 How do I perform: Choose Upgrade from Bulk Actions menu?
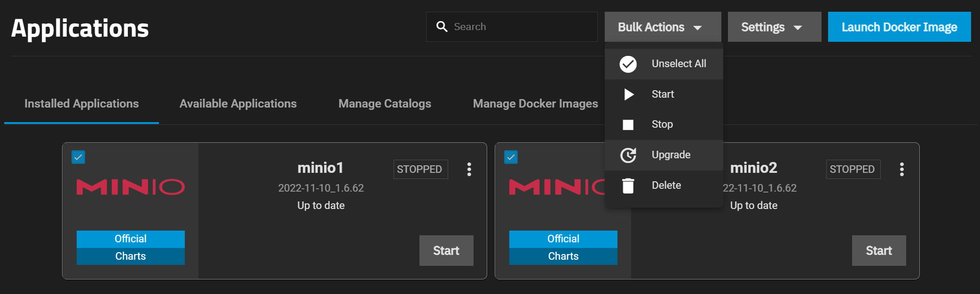click(664, 155)
